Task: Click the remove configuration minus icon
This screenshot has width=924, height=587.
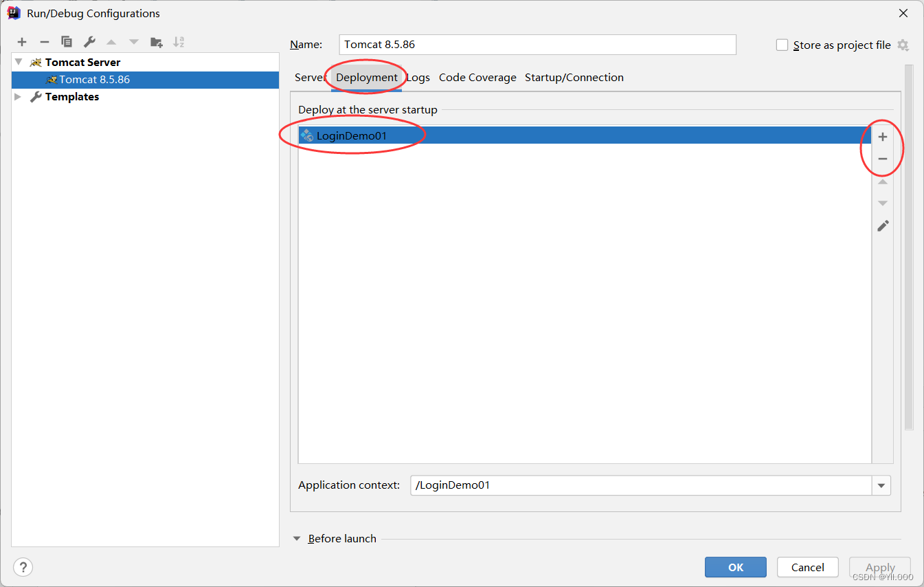Action: click(44, 42)
